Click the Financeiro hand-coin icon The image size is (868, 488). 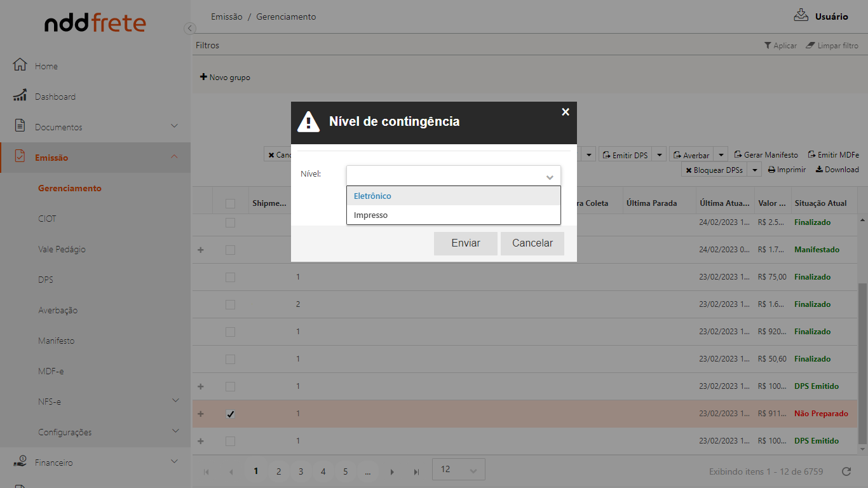tap(20, 462)
